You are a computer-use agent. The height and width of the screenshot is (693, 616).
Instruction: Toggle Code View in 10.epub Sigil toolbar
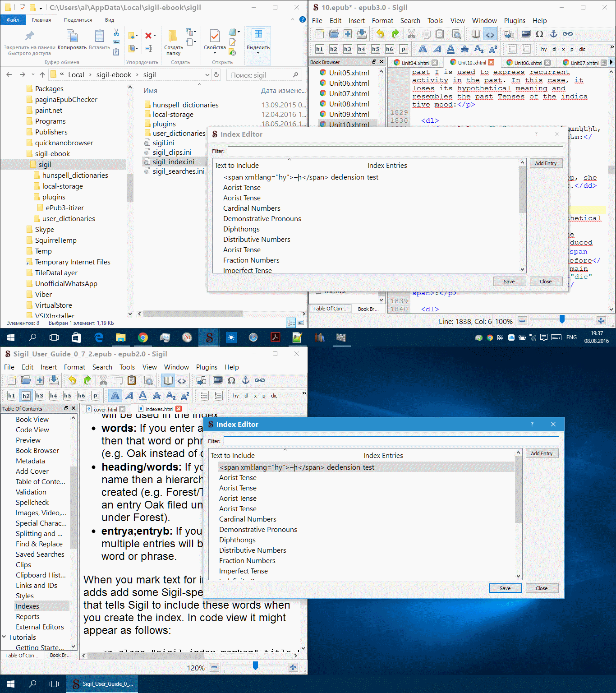490,34
